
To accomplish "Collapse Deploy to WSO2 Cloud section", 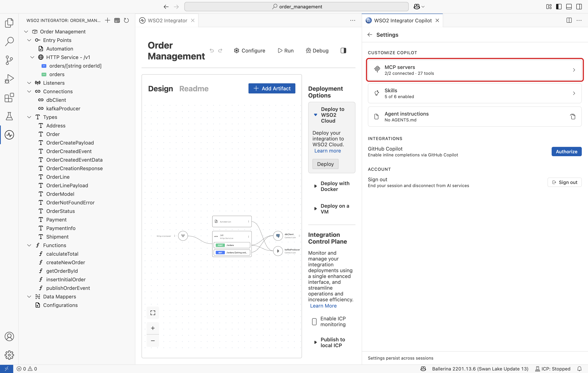I will (316, 115).
